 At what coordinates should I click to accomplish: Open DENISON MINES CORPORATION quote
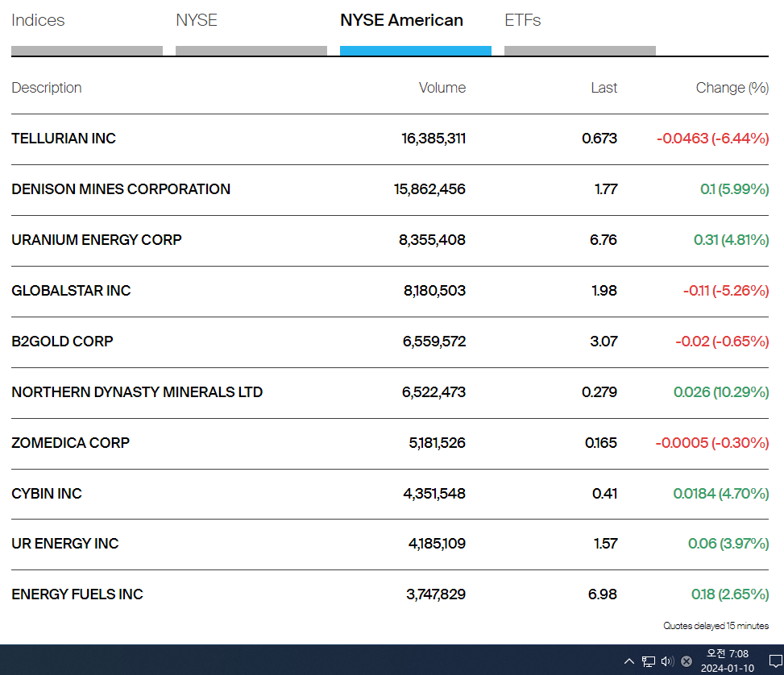point(121,189)
